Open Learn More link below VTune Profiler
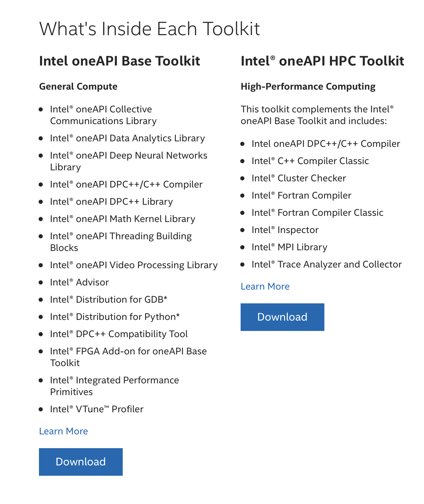 click(63, 431)
